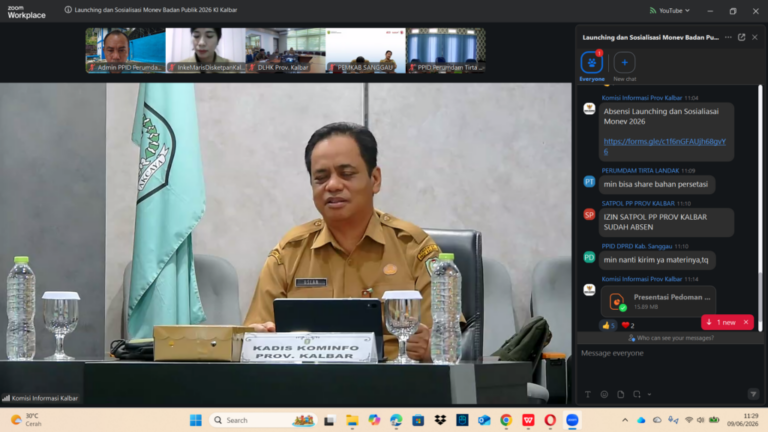Open the weather widget showing 30°C
The image size is (768, 432).
point(27,420)
